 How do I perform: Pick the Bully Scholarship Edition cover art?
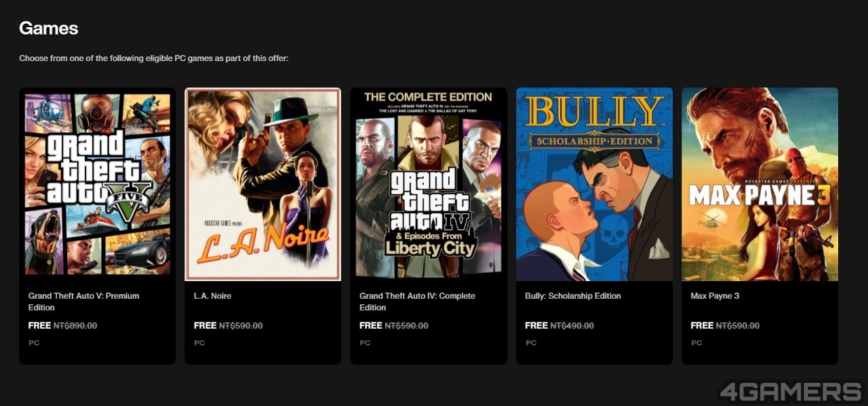pos(594,184)
